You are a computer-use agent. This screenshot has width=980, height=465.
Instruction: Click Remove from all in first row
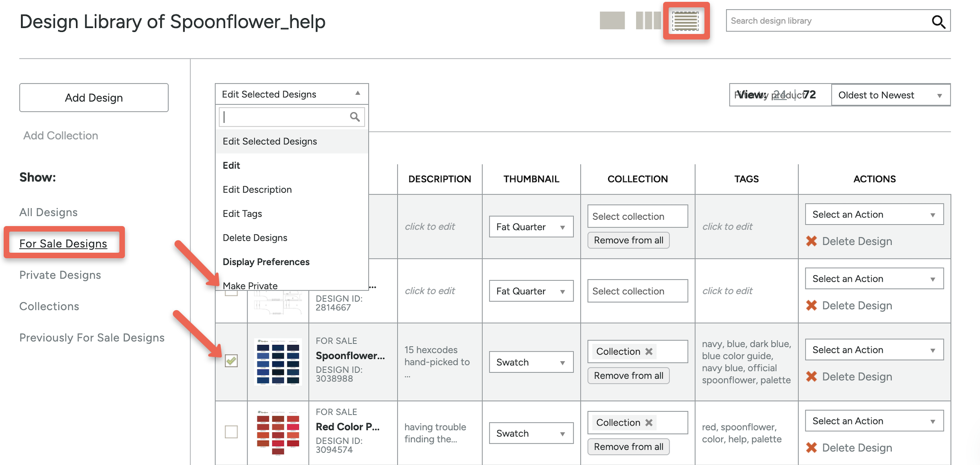click(x=629, y=240)
